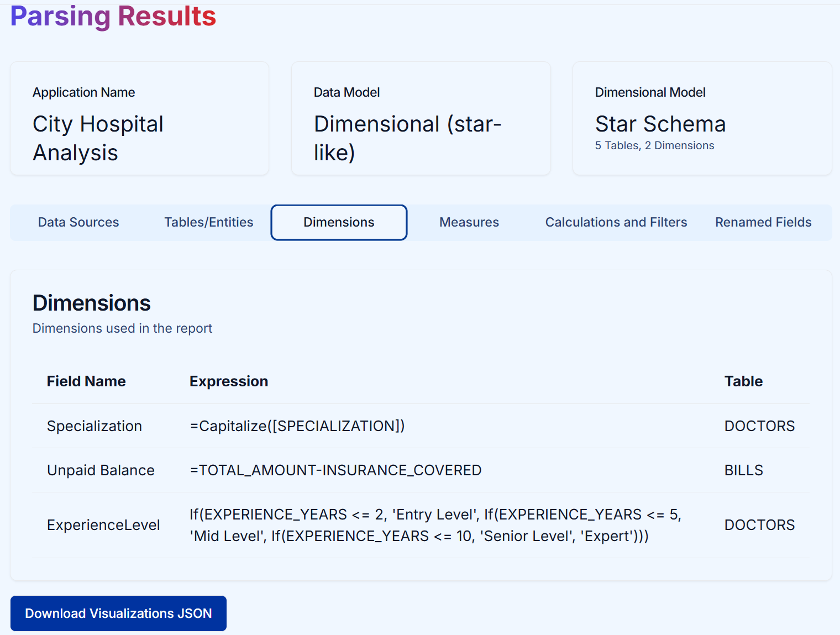Click the Dimensional Model label
The height and width of the screenshot is (635, 840).
tap(650, 92)
